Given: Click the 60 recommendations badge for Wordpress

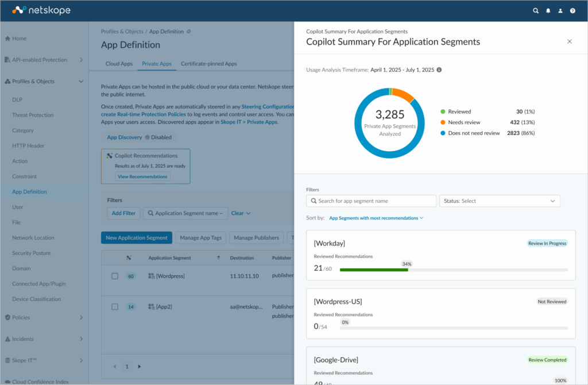Looking at the screenshot, I should pyautogui.click(x=131, y=276).
